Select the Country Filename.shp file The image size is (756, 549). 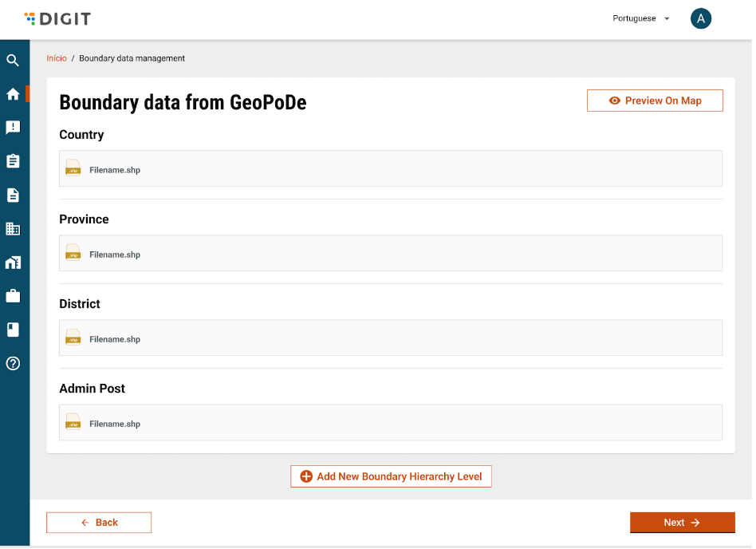[115, 170]
